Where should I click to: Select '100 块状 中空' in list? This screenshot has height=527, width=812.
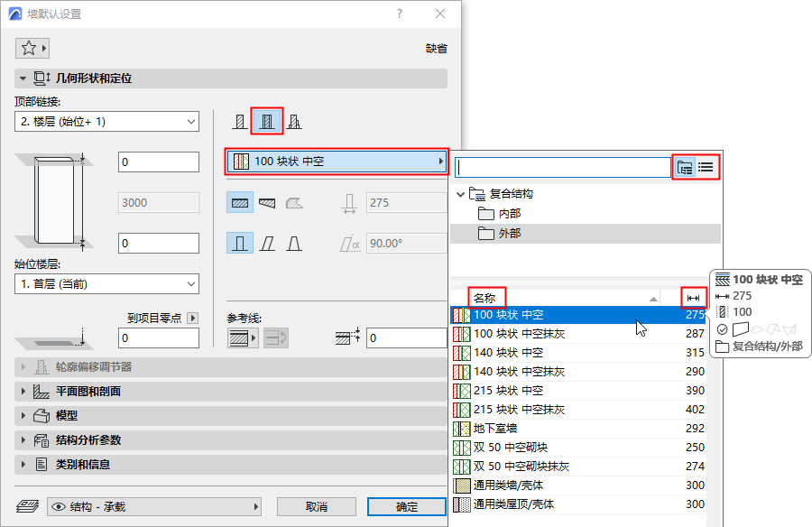click(x=578, y=315)
